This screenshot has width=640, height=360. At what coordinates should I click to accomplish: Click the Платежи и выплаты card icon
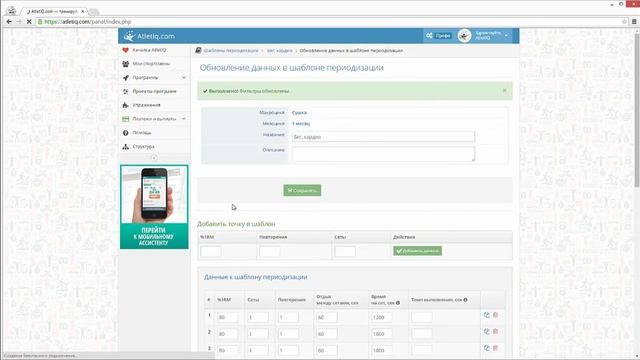tap(126, 119)
